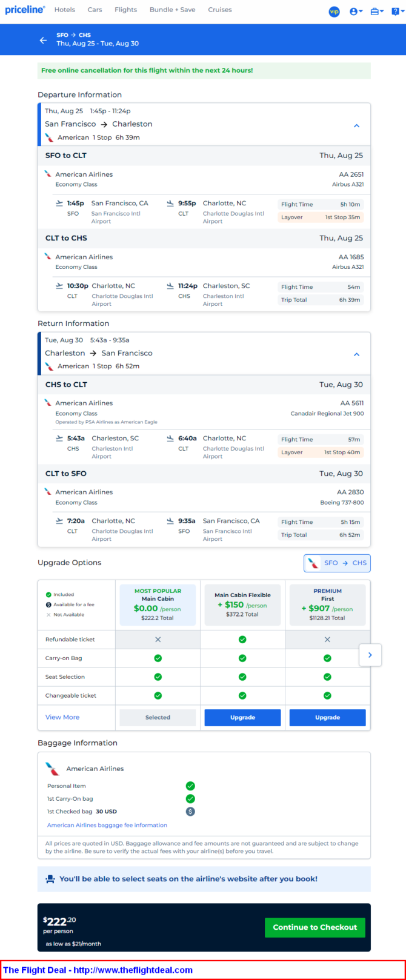Open the trips briefcase dropdown
The width and height of the screenshot is (406, 980).
[x=377, y=12]
